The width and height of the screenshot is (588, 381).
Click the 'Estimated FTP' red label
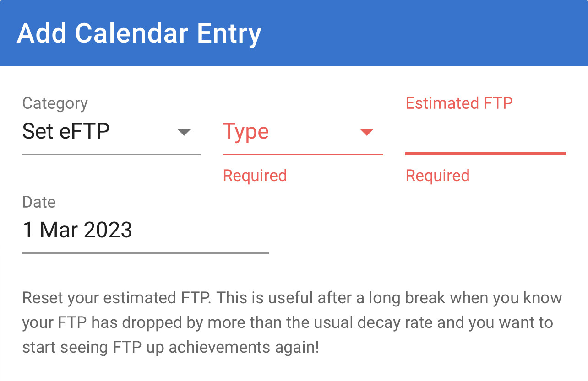459,103
